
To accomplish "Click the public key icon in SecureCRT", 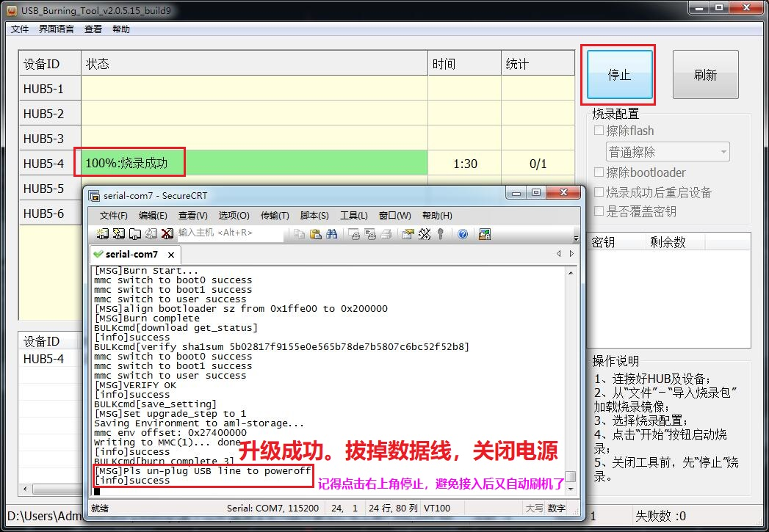I will (441, 234).
